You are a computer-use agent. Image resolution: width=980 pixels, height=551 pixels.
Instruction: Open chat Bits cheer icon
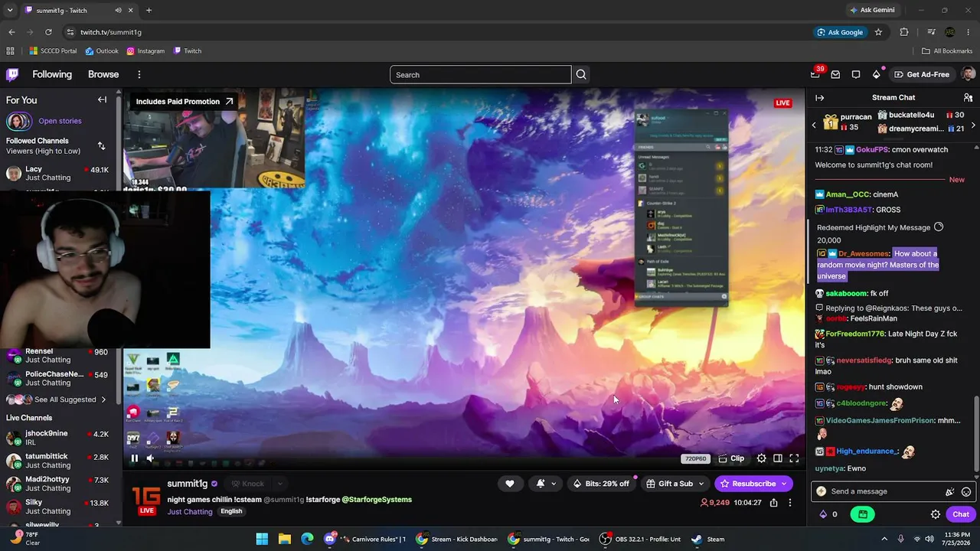point(950,491)
